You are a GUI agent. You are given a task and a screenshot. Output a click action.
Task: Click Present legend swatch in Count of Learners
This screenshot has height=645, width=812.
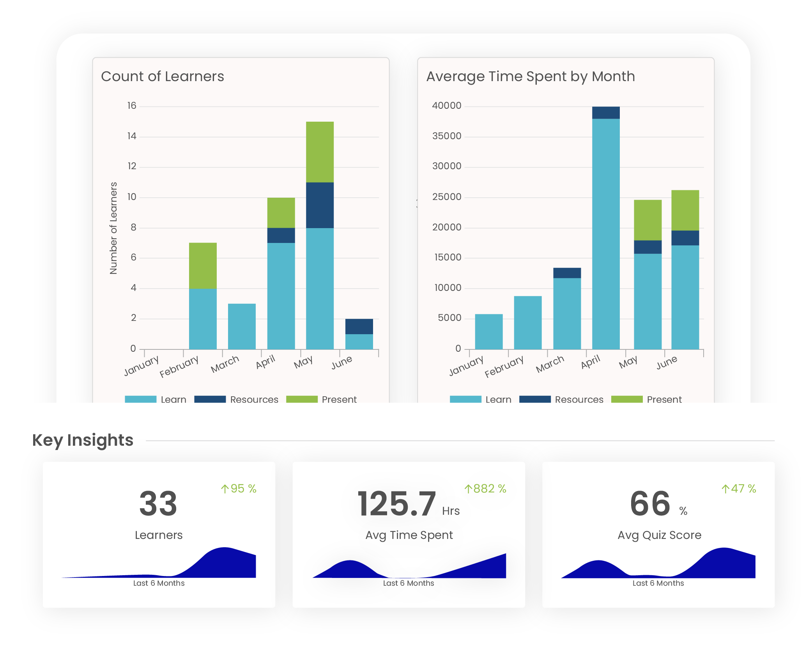[302, 399]
